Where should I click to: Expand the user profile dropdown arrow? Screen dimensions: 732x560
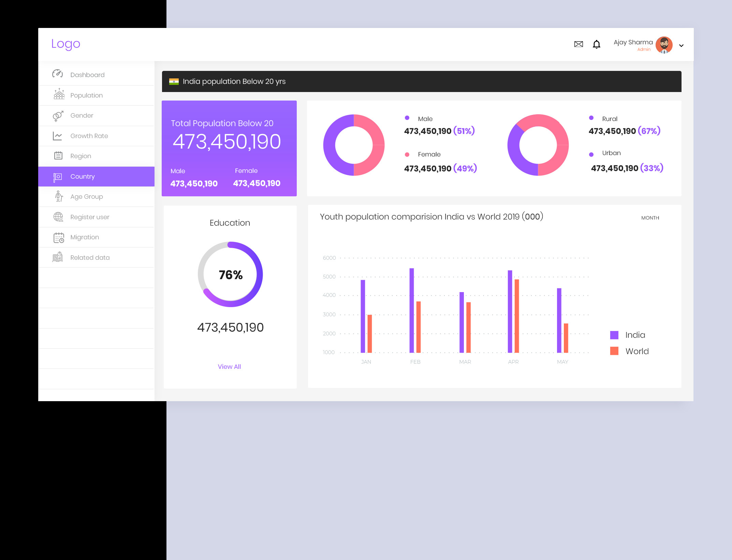(681, 45)
